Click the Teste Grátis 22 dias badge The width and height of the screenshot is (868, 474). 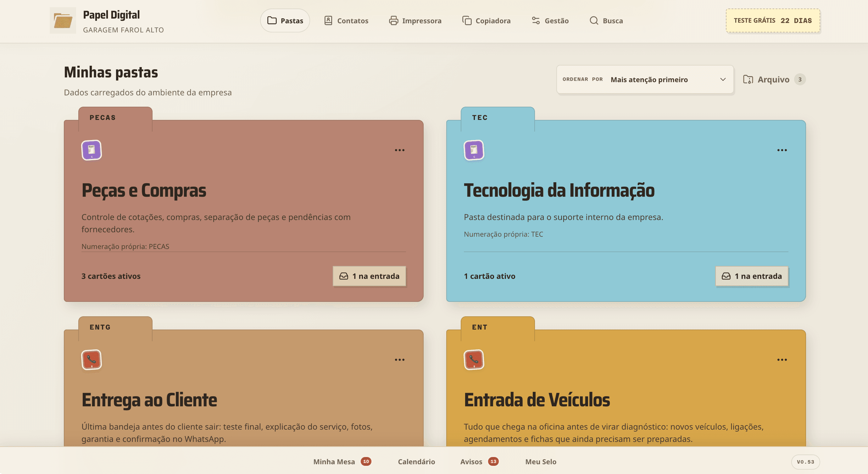(773, 20)
